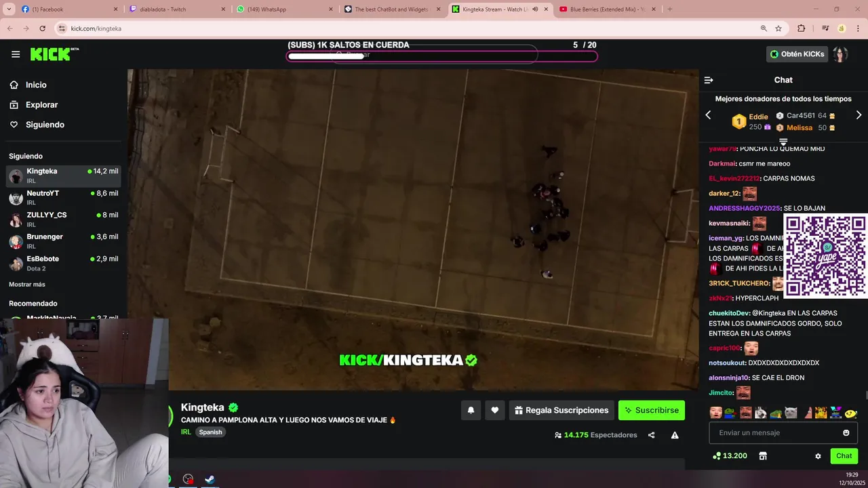868x488 pixels.
Task: Select the Patrick star emote in quick emotes
Action: pos(808,412)
